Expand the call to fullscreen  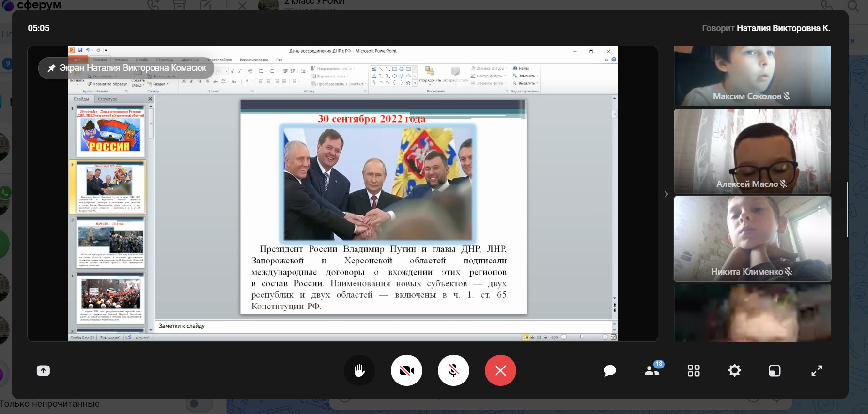817,371
